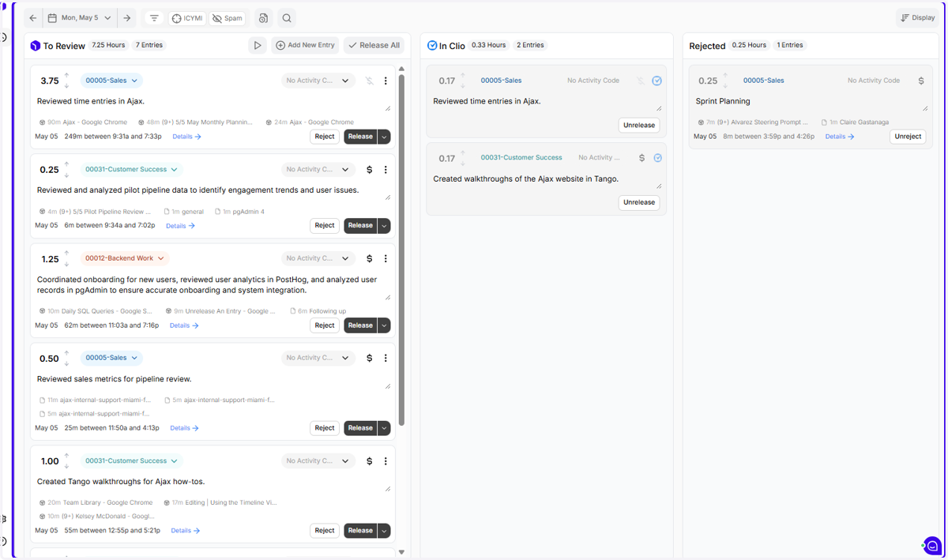Click Add New Entry

click(306, 45)
